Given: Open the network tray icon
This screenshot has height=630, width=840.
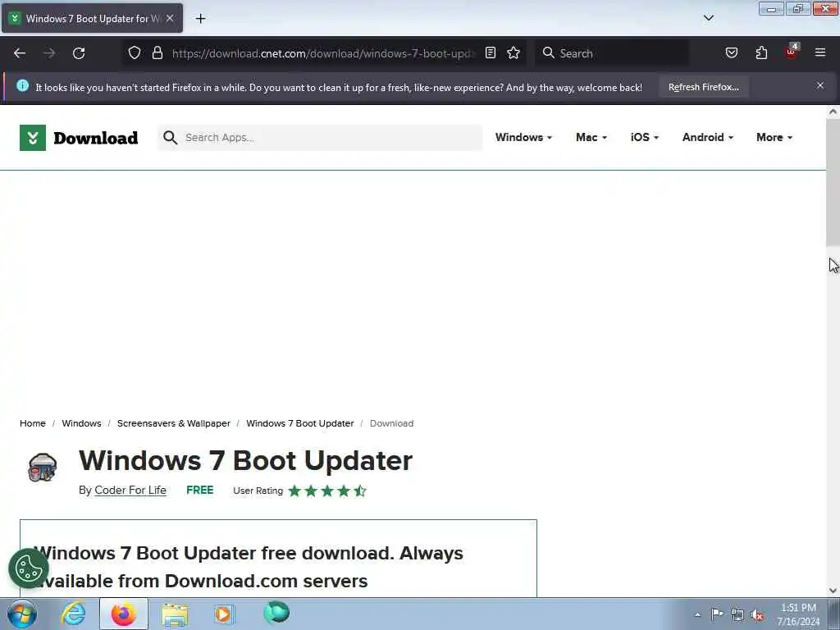Looking at the screenshot, I should 737,614.
